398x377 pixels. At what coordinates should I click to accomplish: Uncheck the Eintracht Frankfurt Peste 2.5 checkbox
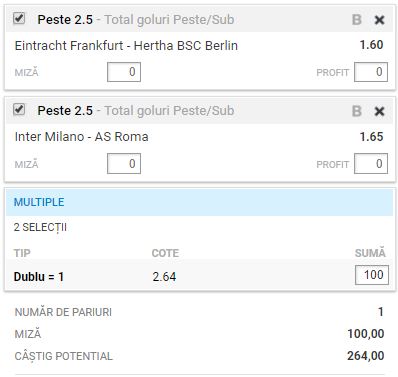[19, 18]
